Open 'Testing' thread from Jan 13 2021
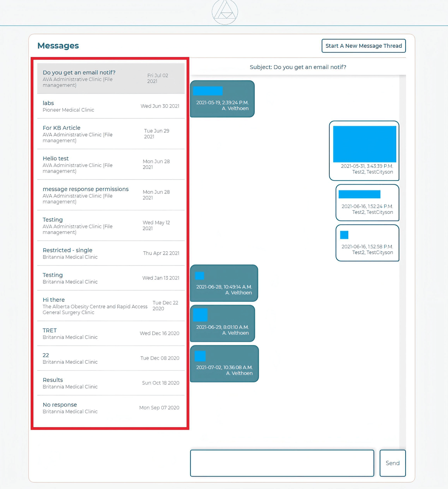This screenshot has width=448, height=489. click(111, 278)
